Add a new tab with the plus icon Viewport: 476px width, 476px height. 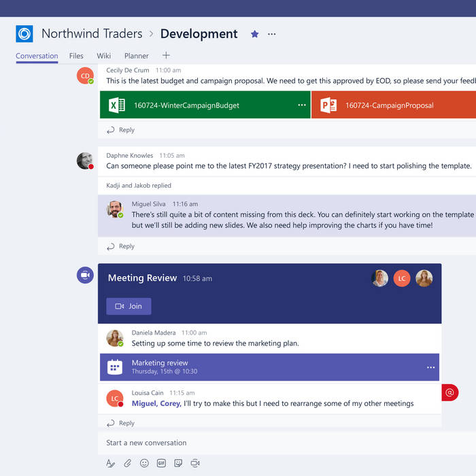pos(166,56)
